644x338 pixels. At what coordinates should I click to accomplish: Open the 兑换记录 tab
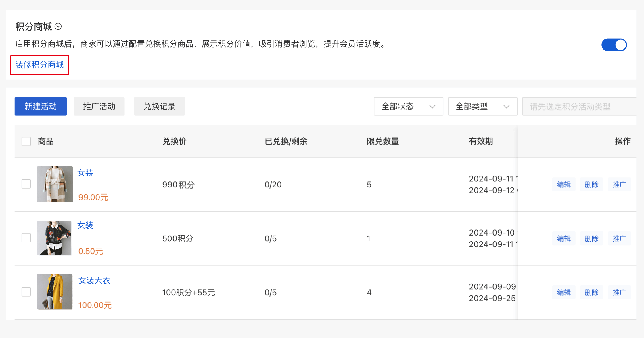coord(159,107)
